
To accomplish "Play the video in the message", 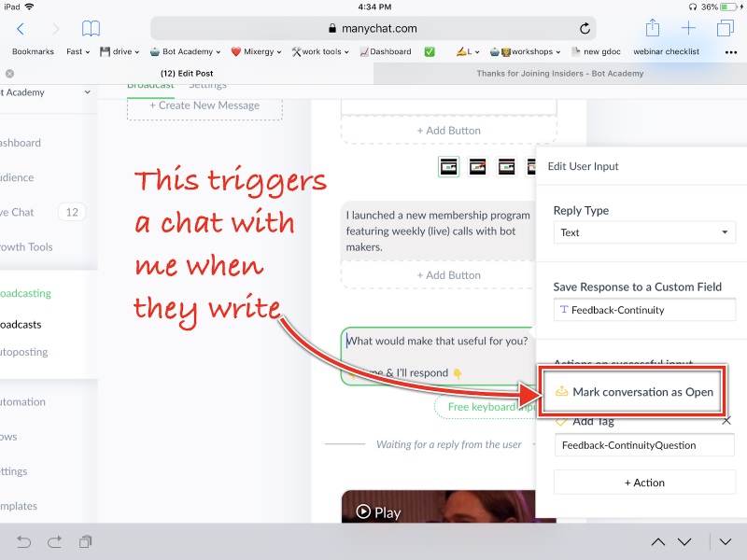I will click(378, 511).
